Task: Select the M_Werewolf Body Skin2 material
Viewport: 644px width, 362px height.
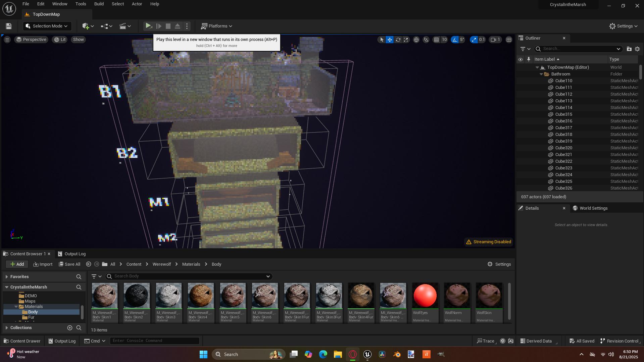Action: pos(136,303)
